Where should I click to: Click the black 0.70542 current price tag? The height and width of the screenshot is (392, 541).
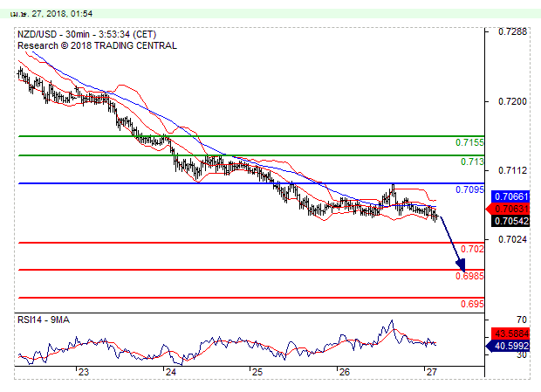coord(510,221)
